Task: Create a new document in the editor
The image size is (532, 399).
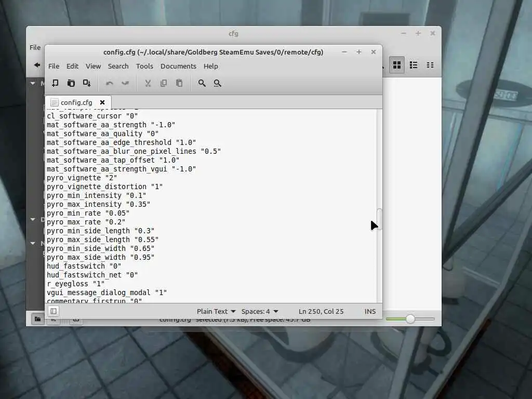Action: 55,83
